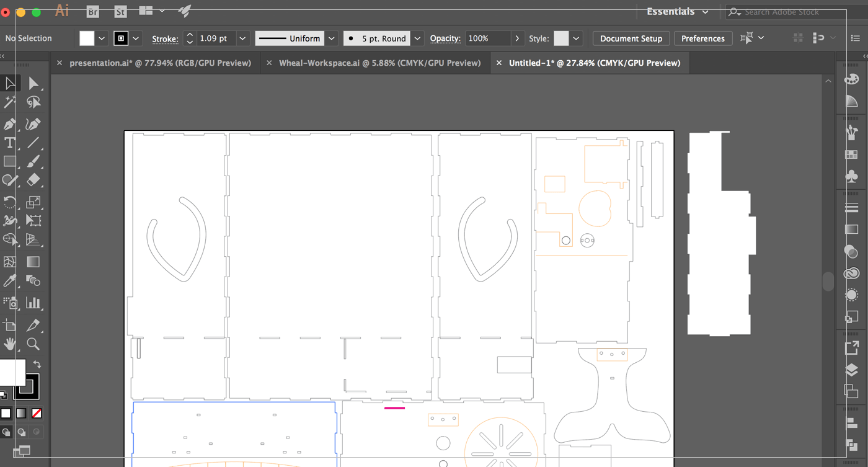
Task: Open the Essentials workspace switcher
Action: (677, 12)
